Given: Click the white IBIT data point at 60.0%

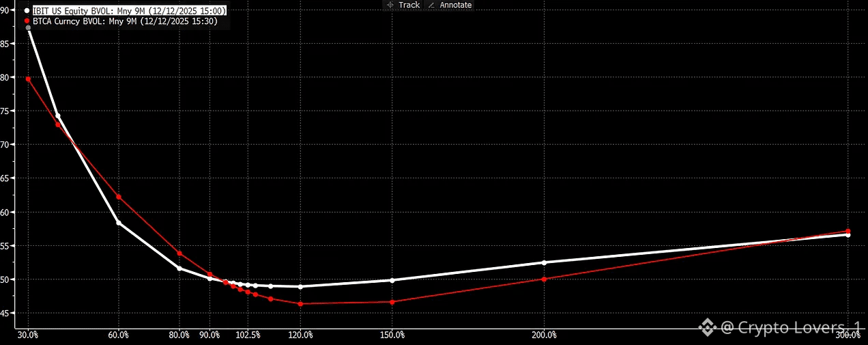Looking at the screenshot, I should 119,223.
